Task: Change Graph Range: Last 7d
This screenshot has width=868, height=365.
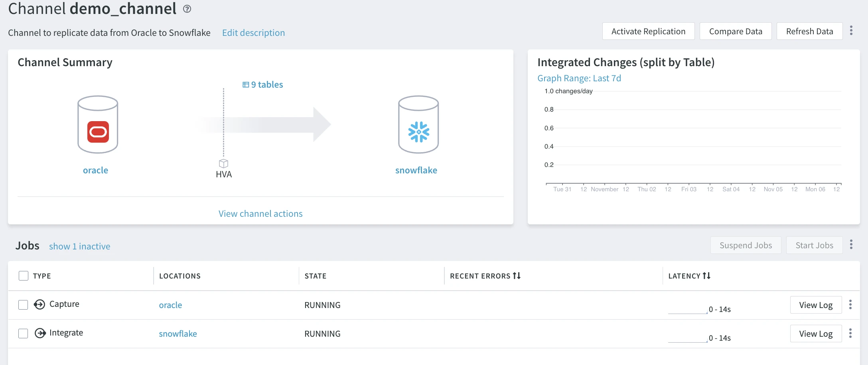Action: coord(579,78)
